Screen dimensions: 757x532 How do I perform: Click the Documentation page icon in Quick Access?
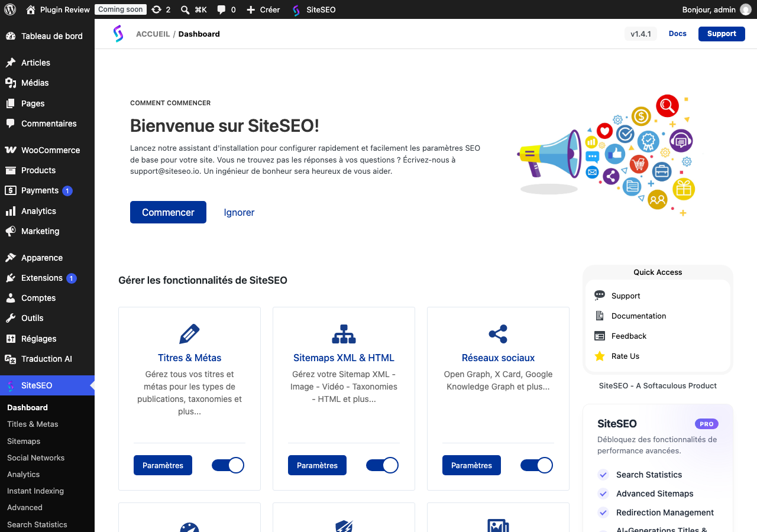pos(600,316)
